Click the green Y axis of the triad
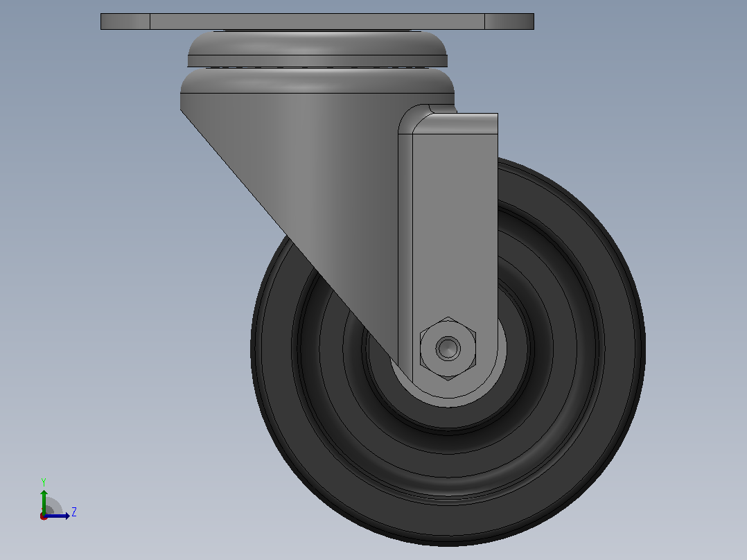 click(44, 501)
